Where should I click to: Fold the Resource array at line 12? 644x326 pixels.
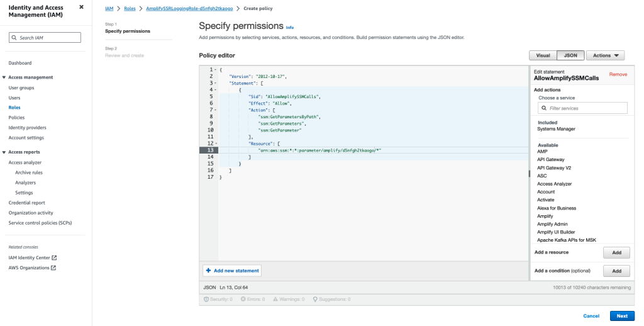pyautogui.click(x=216, y=144)
